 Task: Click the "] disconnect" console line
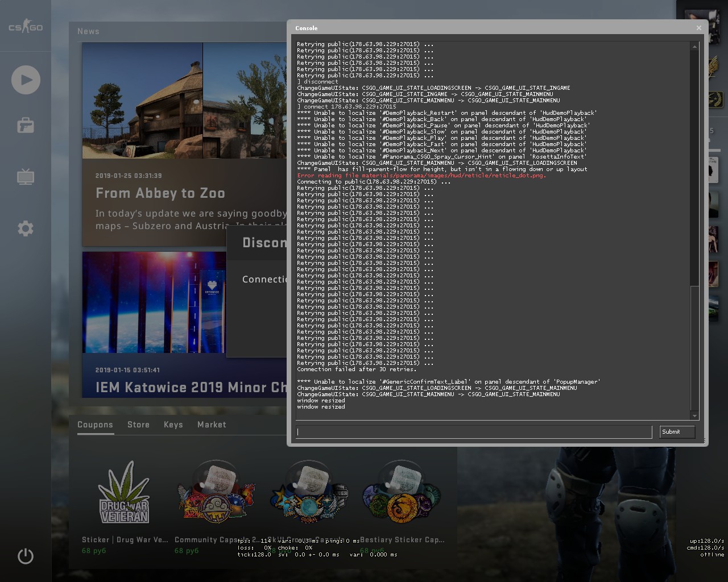click(x=317, y=82)
